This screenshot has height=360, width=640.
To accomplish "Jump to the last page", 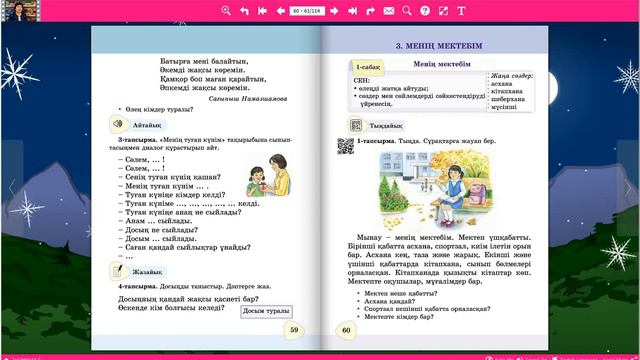I will 353,11.
